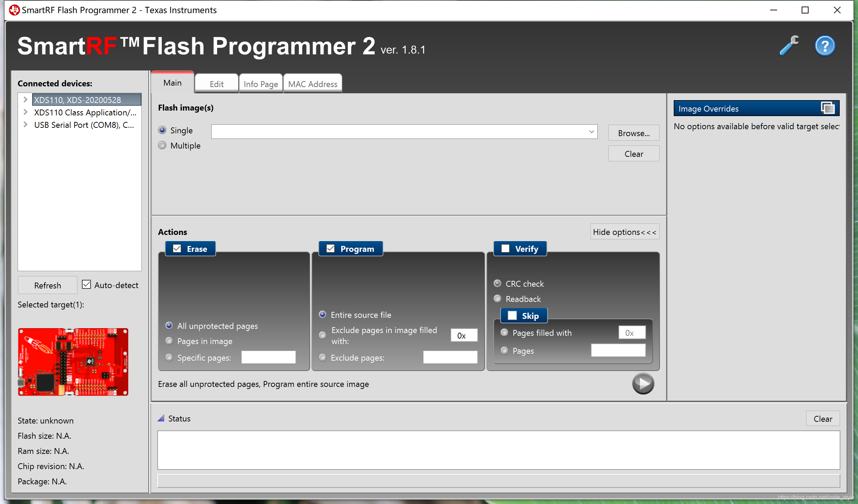Switch to the MAC Address tab
The width and height of the screenshot is (858, 504).
[313, 84]
